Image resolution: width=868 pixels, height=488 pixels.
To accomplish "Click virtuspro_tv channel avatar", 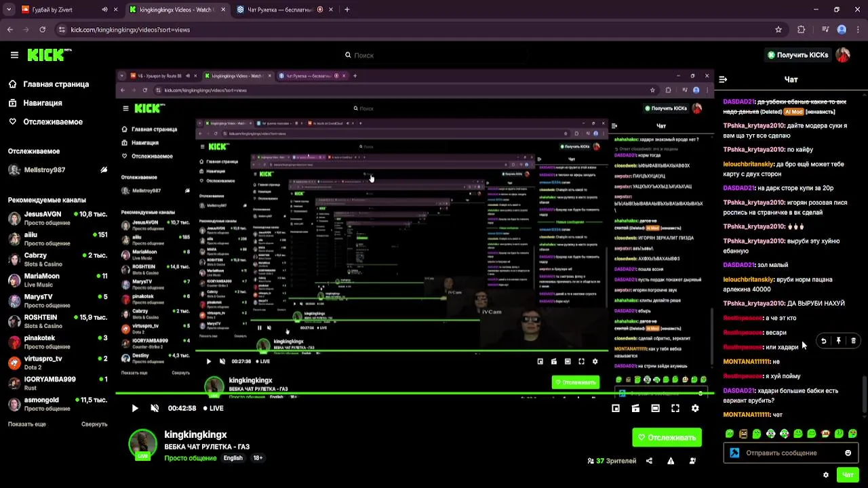I will tap(14, 363).
